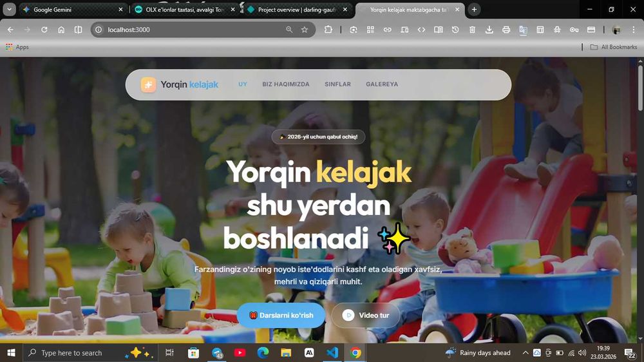Screen dimensions: 644x362
Task: Open payment methods card icon
Action: tap(591, 30)
